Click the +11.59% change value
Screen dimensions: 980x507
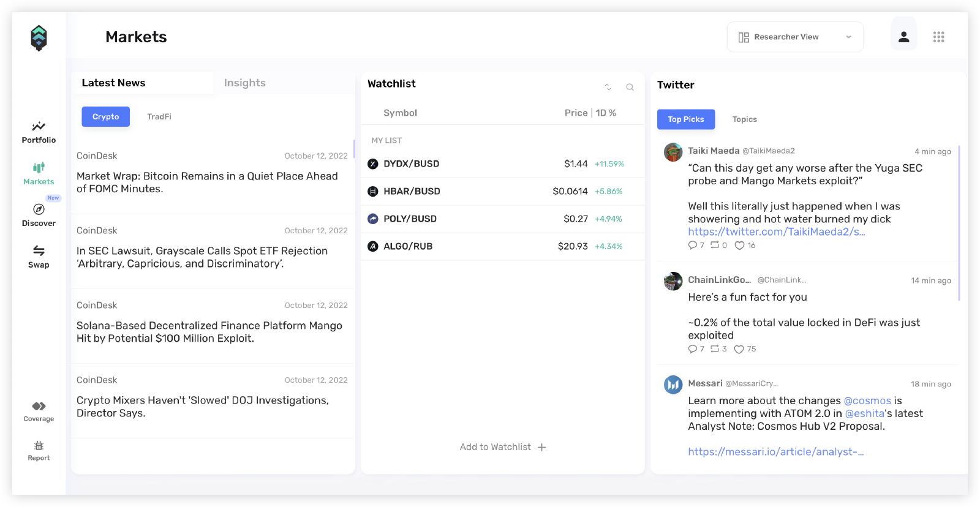coord(609,164)
